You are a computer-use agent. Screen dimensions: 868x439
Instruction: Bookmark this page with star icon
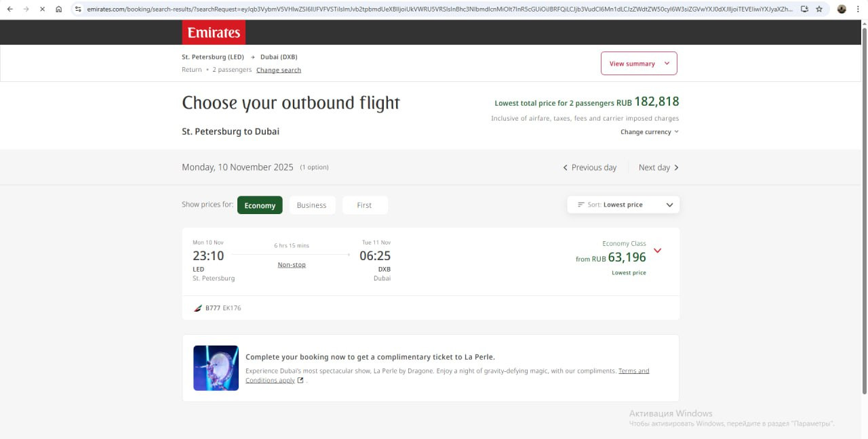coord(819,9)
